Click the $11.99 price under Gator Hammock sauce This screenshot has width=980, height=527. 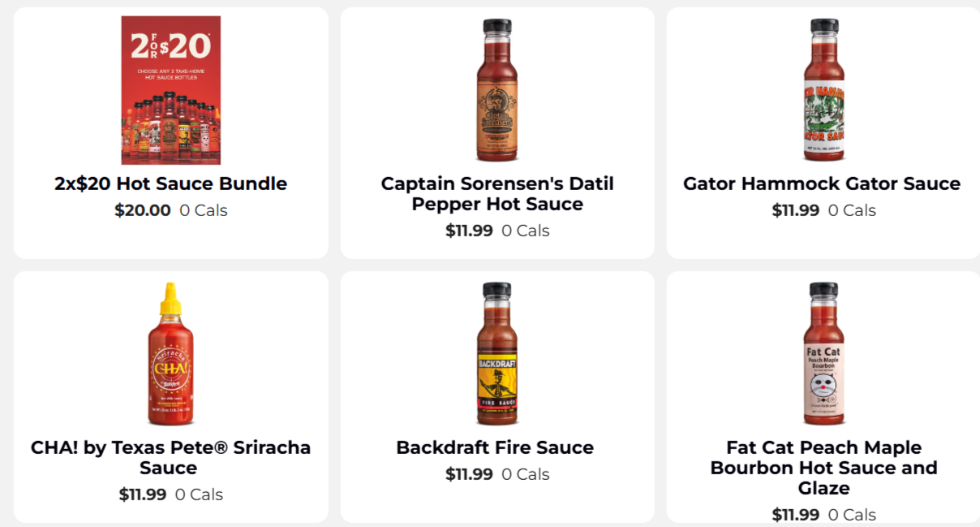796,210
